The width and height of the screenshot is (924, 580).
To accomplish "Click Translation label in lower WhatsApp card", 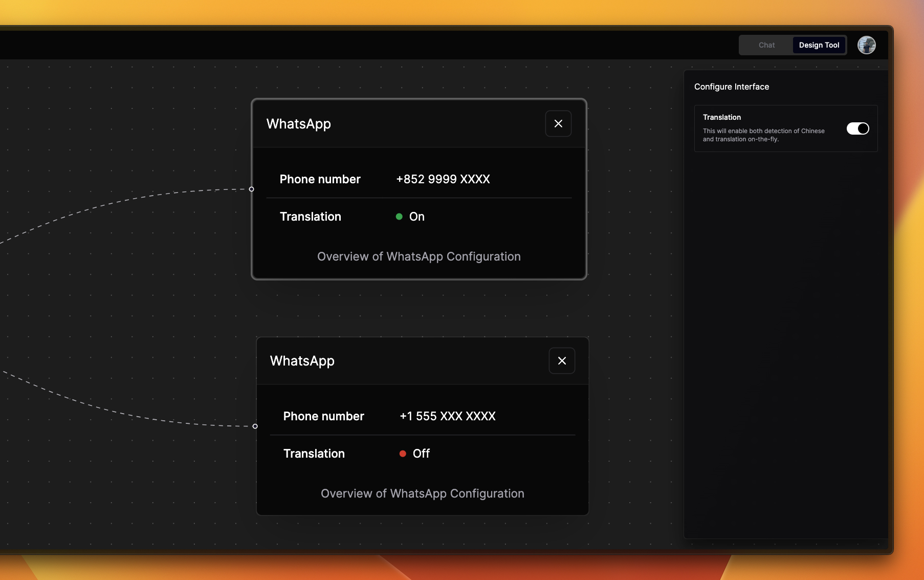I will pyautogui.click(x=314, y=454).
